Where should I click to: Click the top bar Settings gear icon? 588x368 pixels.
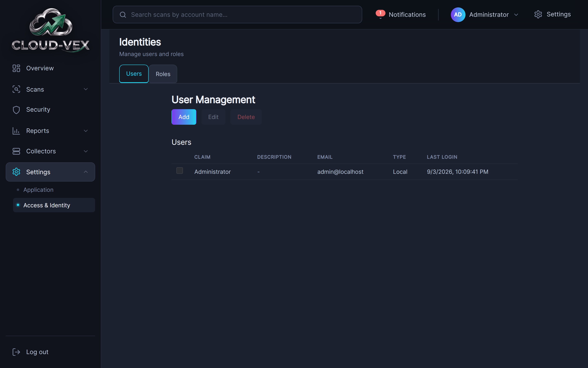[x=538, y=14]
